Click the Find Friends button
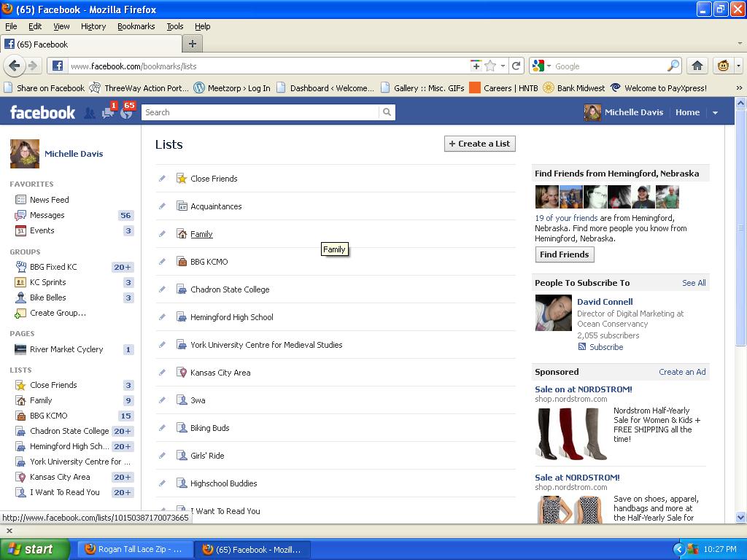Screen dimensions: 747x560 565,254
